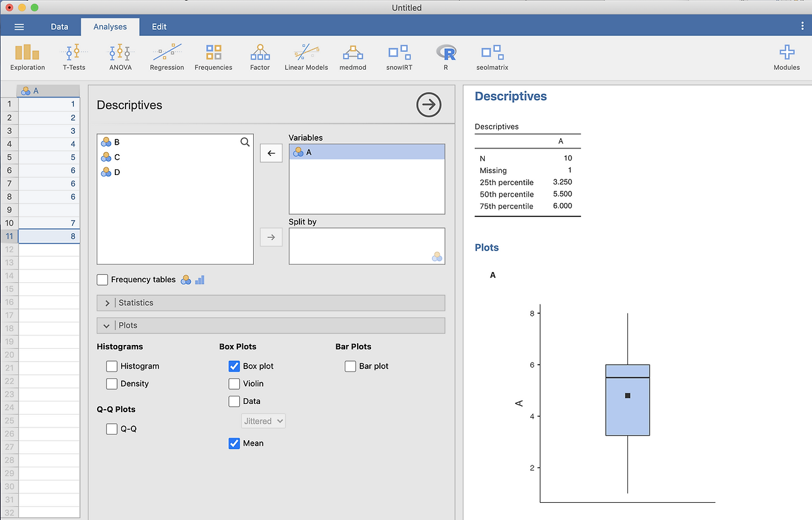Click the Missing row in results table
This screenshot has width=812, height=520.
(x=527, y=171)
